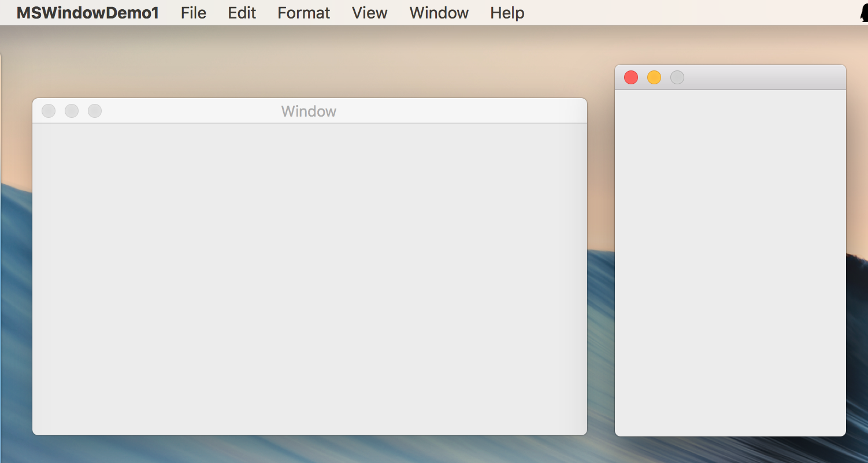Close the window titled Window

pos(49,110)
